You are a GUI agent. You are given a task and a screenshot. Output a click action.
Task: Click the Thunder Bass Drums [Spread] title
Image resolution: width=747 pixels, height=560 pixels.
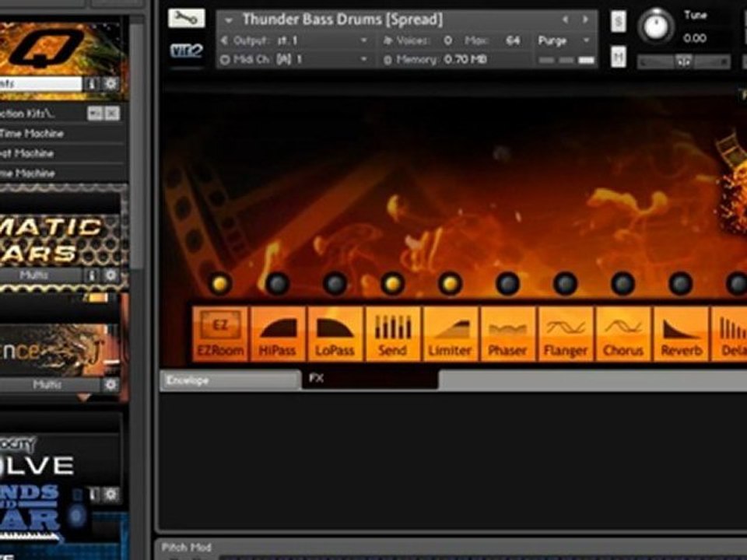(x=342, y=20)
